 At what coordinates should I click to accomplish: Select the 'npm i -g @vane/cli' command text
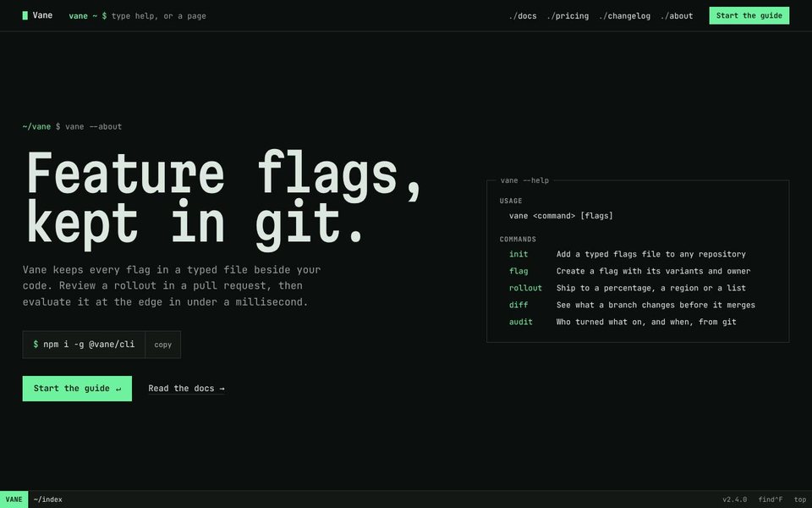tap(89, 345)
